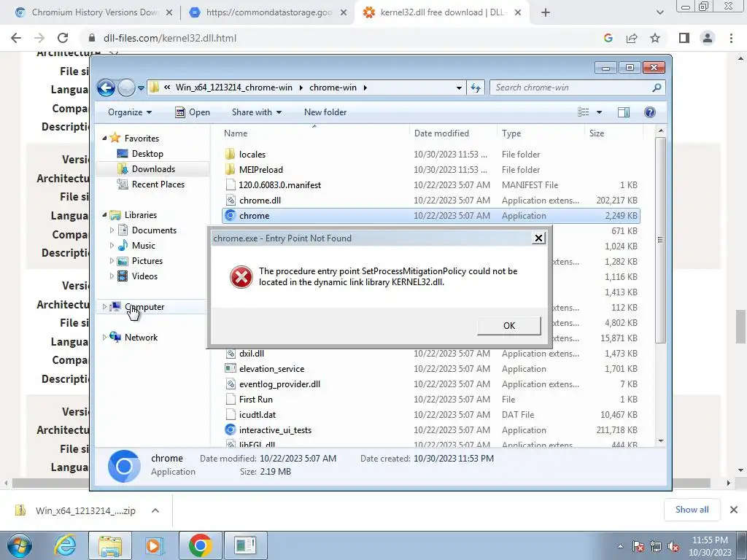Screen dimensions: 747x560
Task: Select the elevation_service application
Action: [271, 369]
